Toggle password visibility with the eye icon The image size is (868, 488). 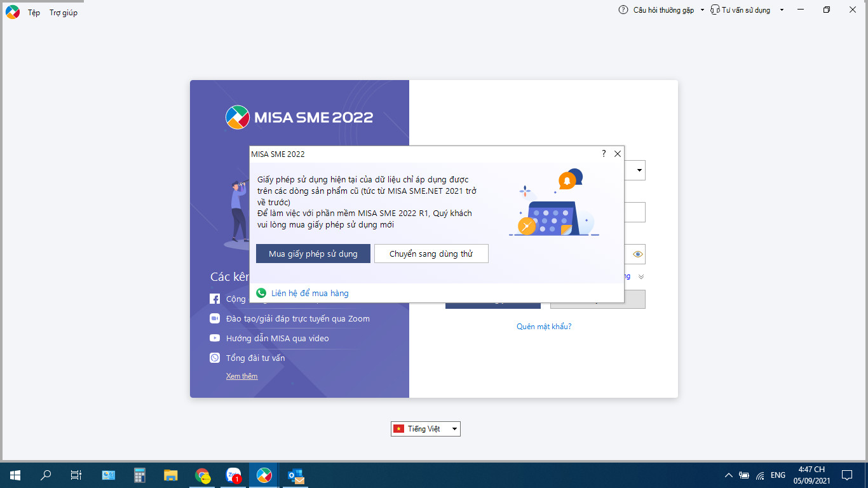pyautogui.click(x=638, y=254)
